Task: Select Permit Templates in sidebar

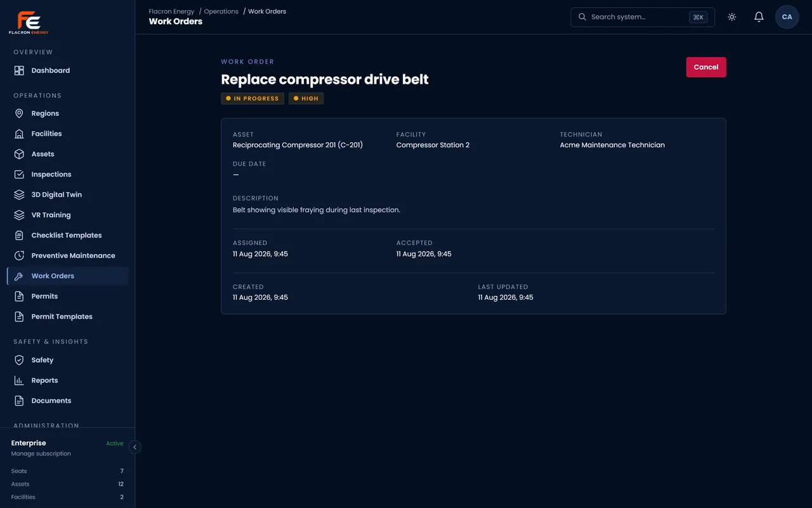Action: coord(68,317)
